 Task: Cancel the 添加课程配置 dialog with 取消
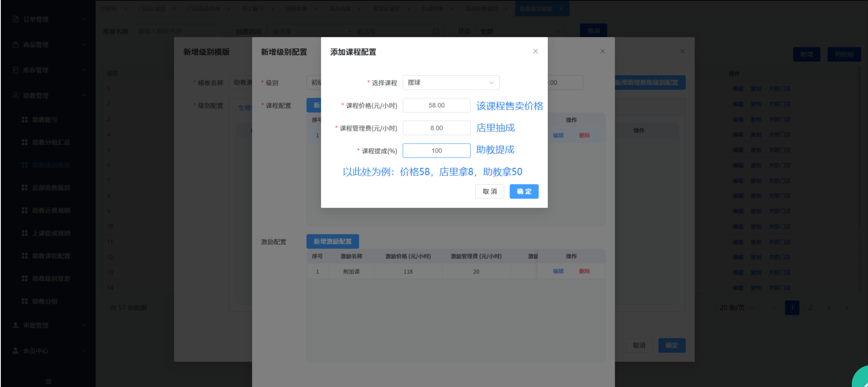[490, 191]
